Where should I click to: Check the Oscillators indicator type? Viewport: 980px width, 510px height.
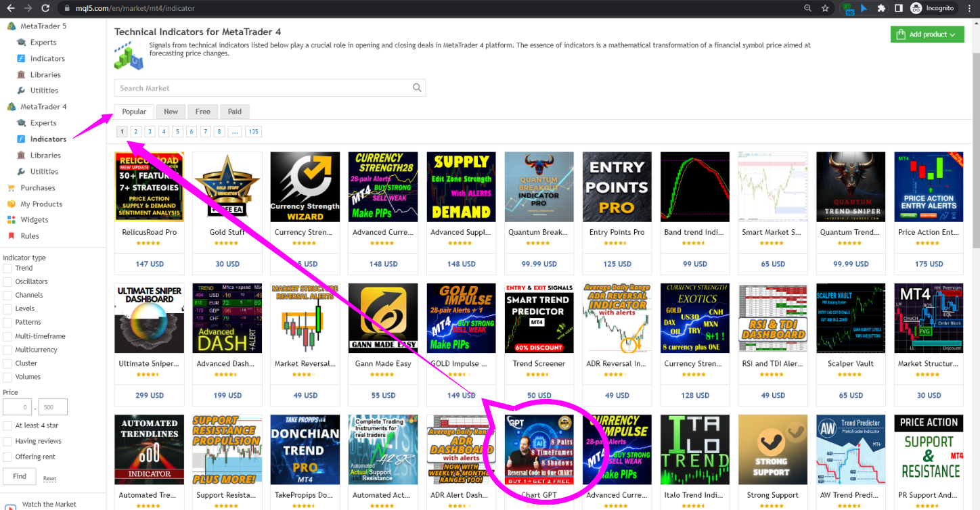pos(7,281)
